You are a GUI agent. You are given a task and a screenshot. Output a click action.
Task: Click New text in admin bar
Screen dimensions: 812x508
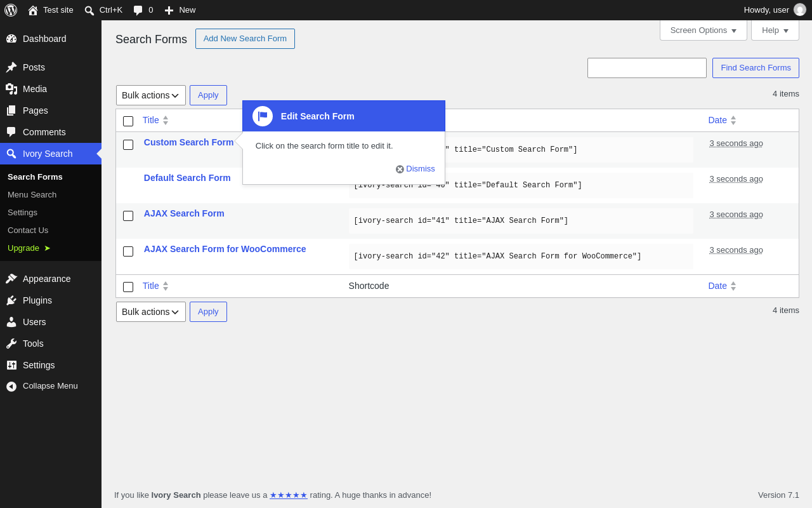coord(187,10)
